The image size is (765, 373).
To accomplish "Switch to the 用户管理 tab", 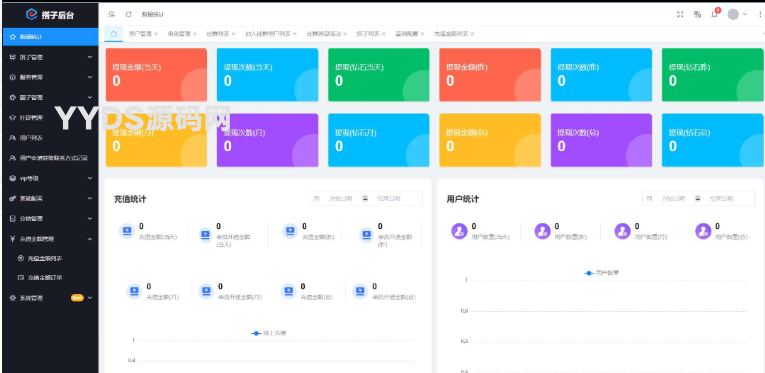I will pos(140,34).
